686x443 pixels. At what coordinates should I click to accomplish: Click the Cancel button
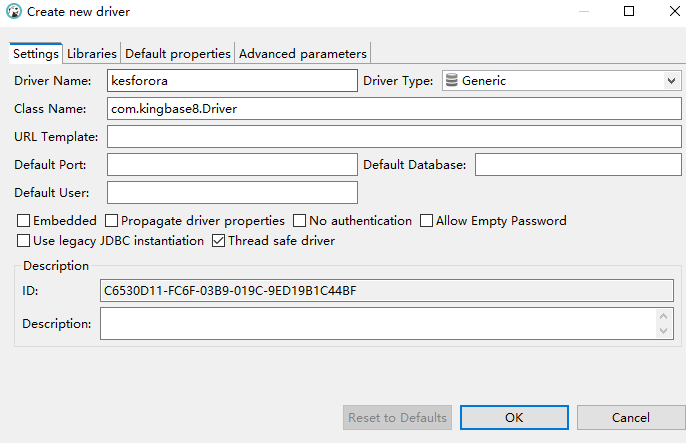[630, 417]
